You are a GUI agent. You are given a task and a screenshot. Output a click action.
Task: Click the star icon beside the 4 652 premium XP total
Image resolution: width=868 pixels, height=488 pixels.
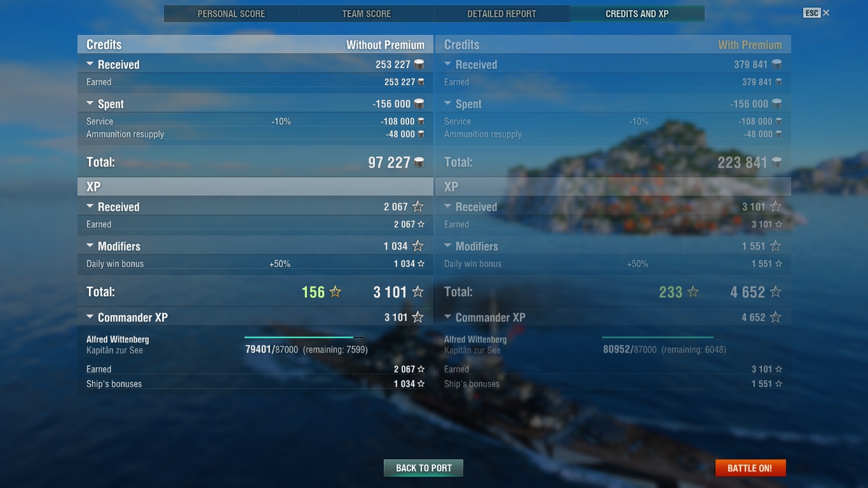point(775,292)
